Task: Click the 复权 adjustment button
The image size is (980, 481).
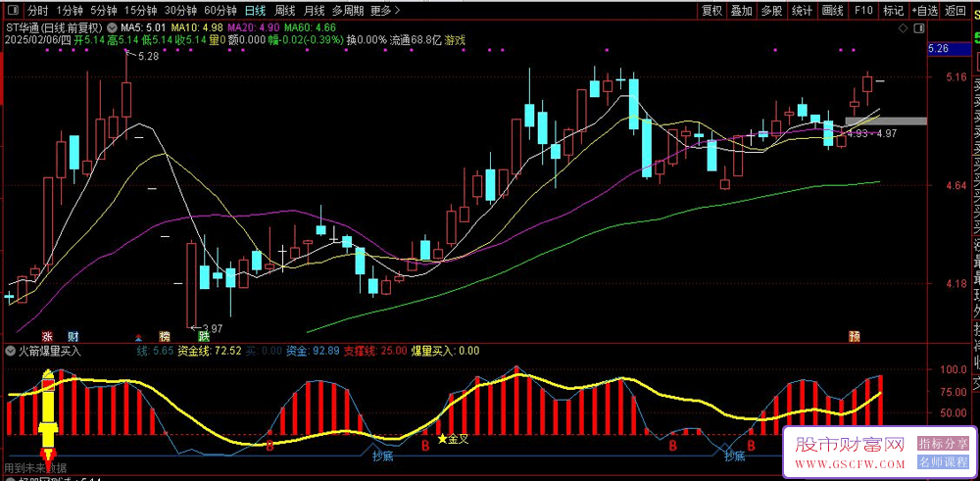Action: pos(711,10)
